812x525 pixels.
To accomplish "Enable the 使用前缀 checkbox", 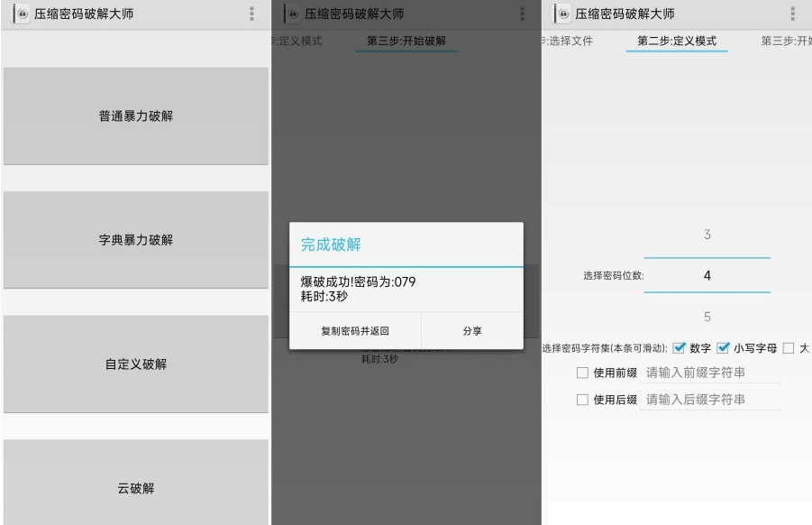I will (x=582, y=373).
